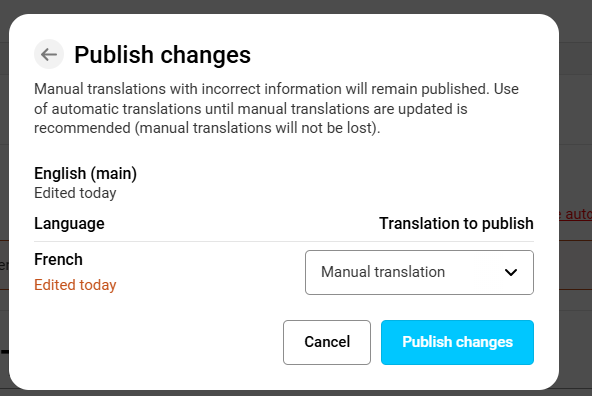The image size is (592, 396).
Task: Click the dimmed backdrop below the dialog
Action: (296, 393)
